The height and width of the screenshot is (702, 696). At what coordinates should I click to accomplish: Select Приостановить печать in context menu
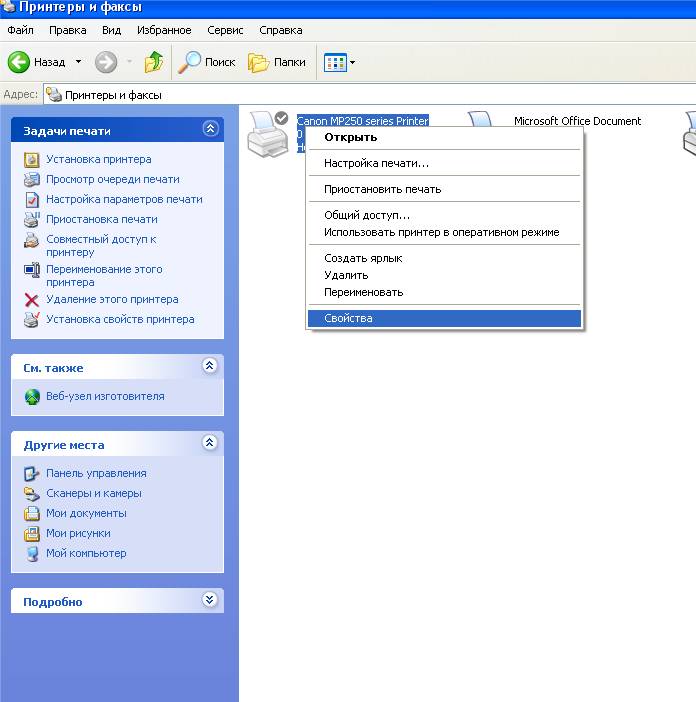(x=382, y=189)
